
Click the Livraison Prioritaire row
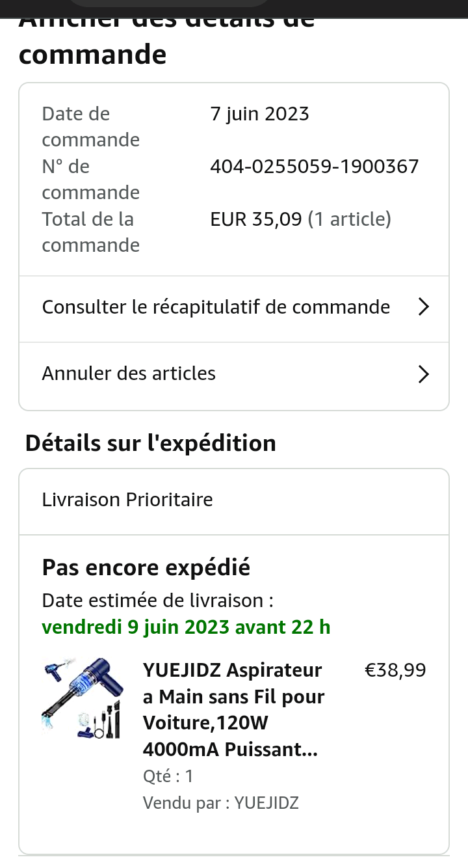click(x=127, y=500)
